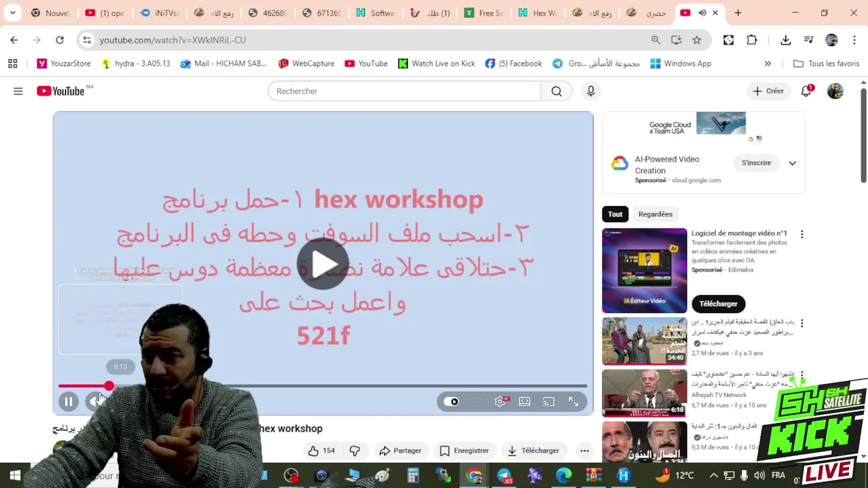Open YouzarStore bookmark
The height and width of the screenshot is (488, 868).
coord(64,64)
